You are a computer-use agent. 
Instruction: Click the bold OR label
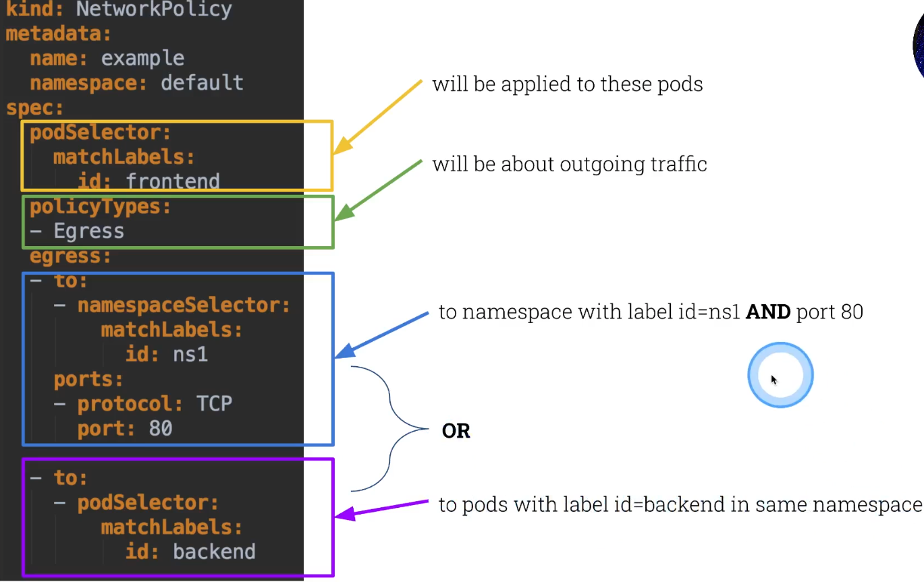pos(456,432)
